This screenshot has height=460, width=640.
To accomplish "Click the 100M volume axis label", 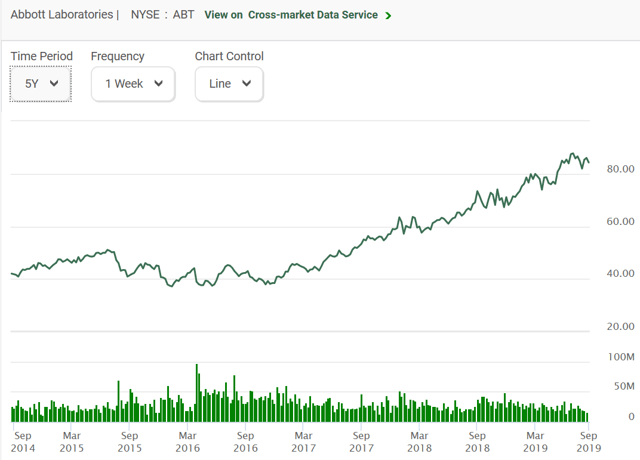I will [621, 357].
